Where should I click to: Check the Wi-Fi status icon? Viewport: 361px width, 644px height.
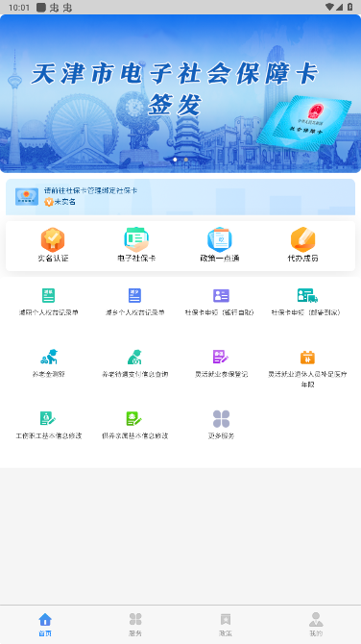(329, 7)
